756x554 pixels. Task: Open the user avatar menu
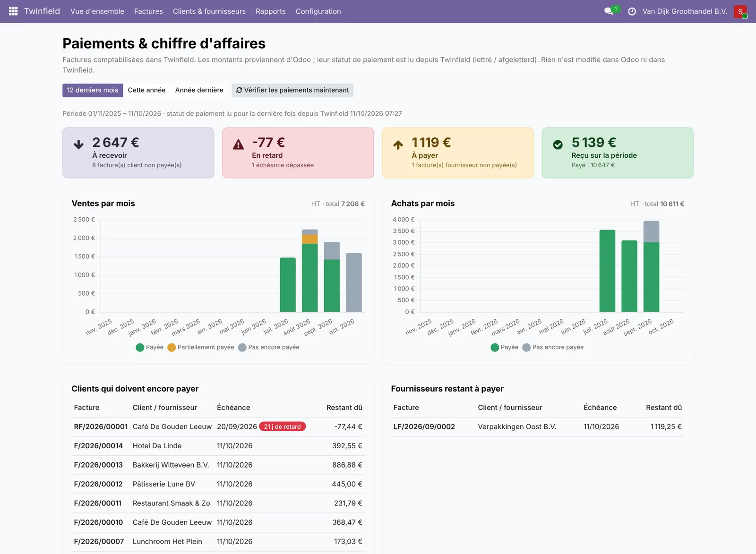[x=740, y=11]
